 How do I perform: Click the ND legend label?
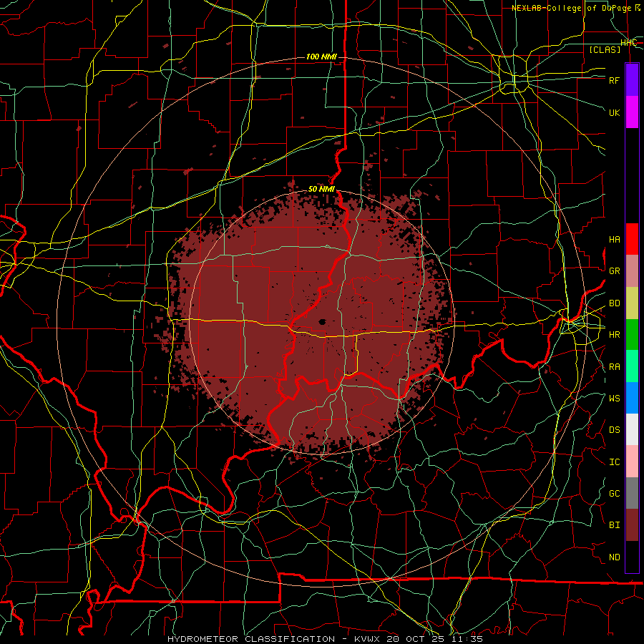[615, 557]
